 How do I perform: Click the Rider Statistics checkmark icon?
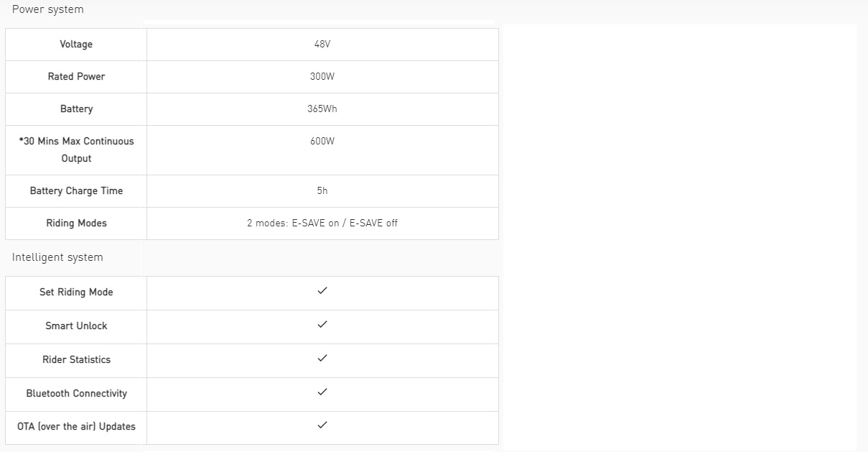coord(322,358)
